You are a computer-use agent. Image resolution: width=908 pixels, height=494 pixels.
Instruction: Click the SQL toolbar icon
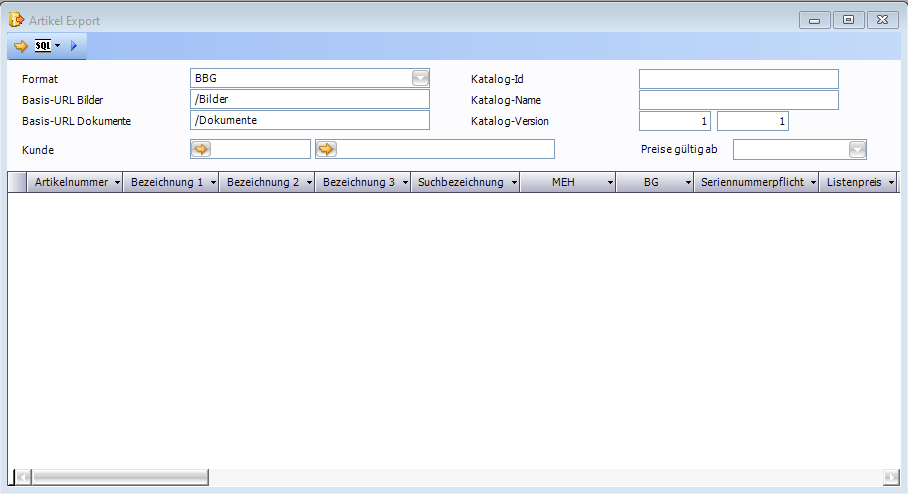pos(43,46)
